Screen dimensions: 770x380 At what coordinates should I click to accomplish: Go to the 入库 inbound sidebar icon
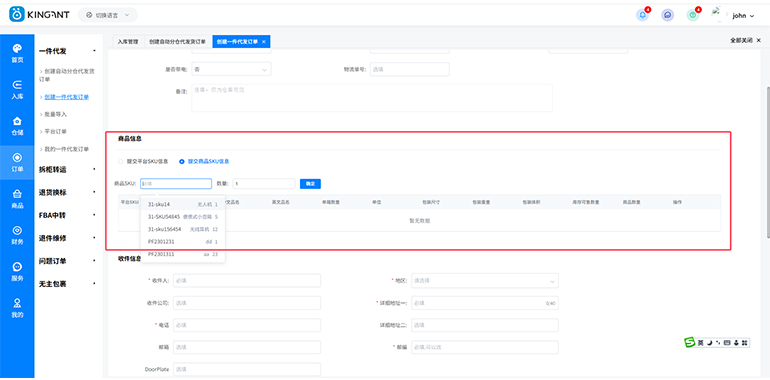[17, 89]
